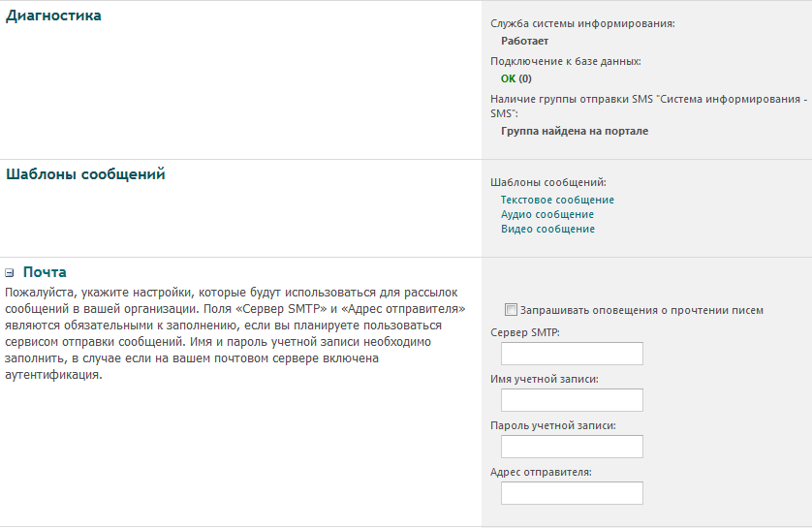Viewport: 812px width, 528px height.
Task: Open the Текстовое сообщение template link
Action: (x=557, y=200)
